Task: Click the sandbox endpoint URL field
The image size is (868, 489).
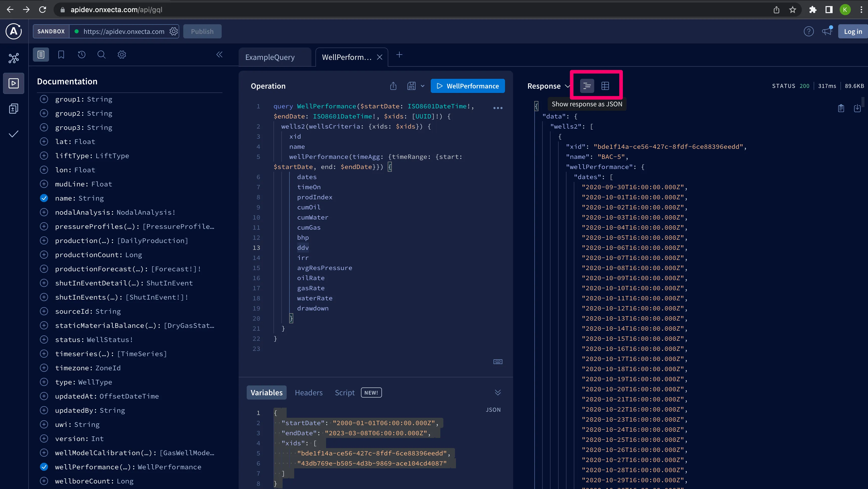Action: pos(124,31)
